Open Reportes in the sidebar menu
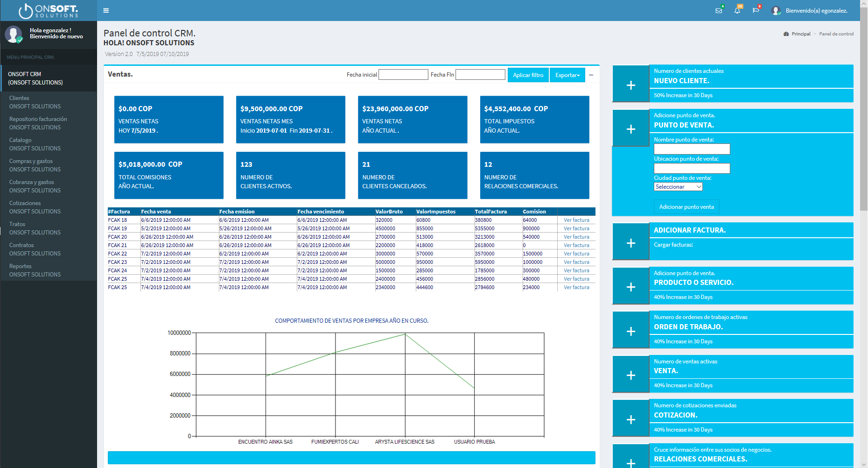The height and width of the screenshot is (468, 868). 20,266
